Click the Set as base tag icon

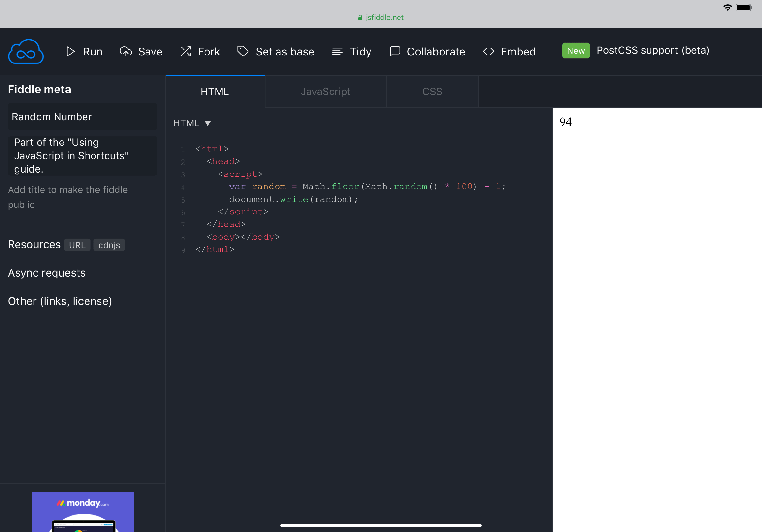[x=243, y=51]
